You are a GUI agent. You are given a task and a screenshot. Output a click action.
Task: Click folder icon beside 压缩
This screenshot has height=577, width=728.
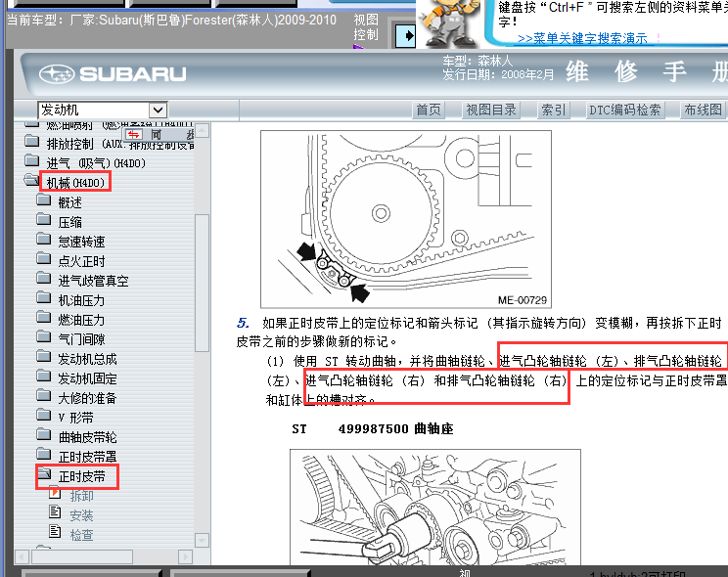44,220
